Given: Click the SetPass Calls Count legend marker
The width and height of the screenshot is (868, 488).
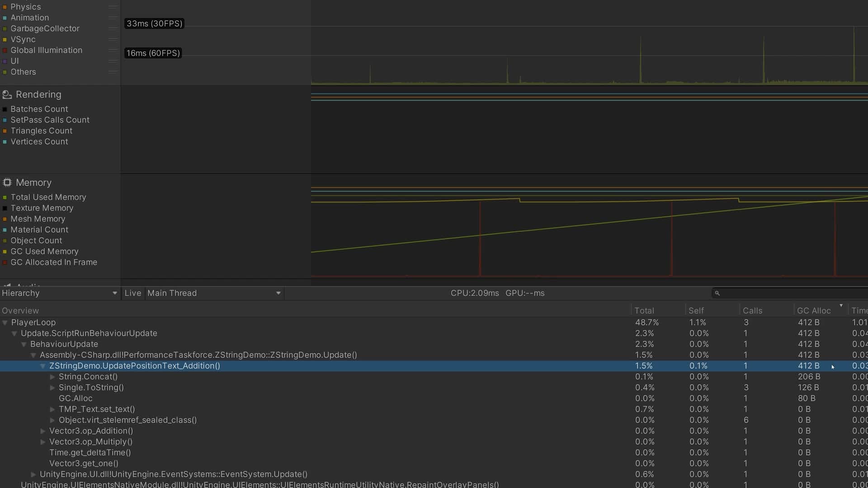Looking at the screenshot, I should point(5,120).
